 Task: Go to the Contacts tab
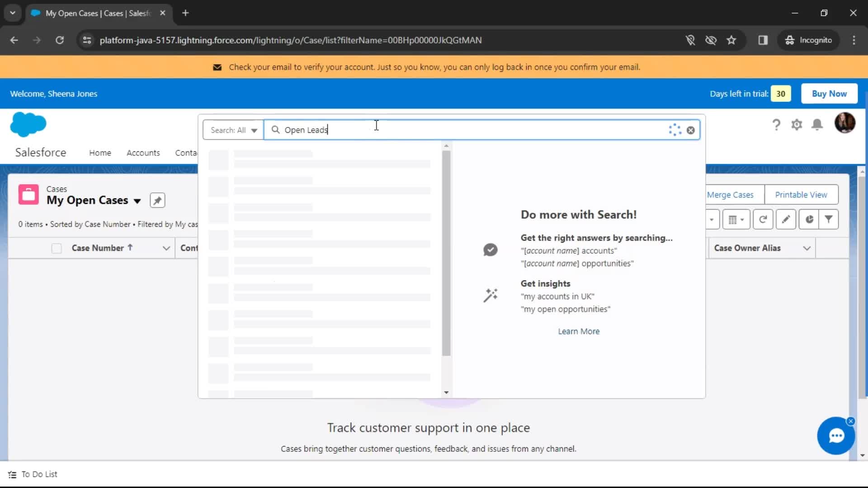[186, 153]
